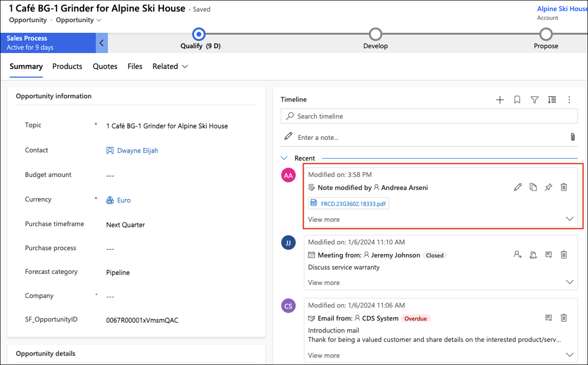Open the timeline more commands (three dots) menu
This screenshot has height=365, width=588.
click(x=569, y=100)
